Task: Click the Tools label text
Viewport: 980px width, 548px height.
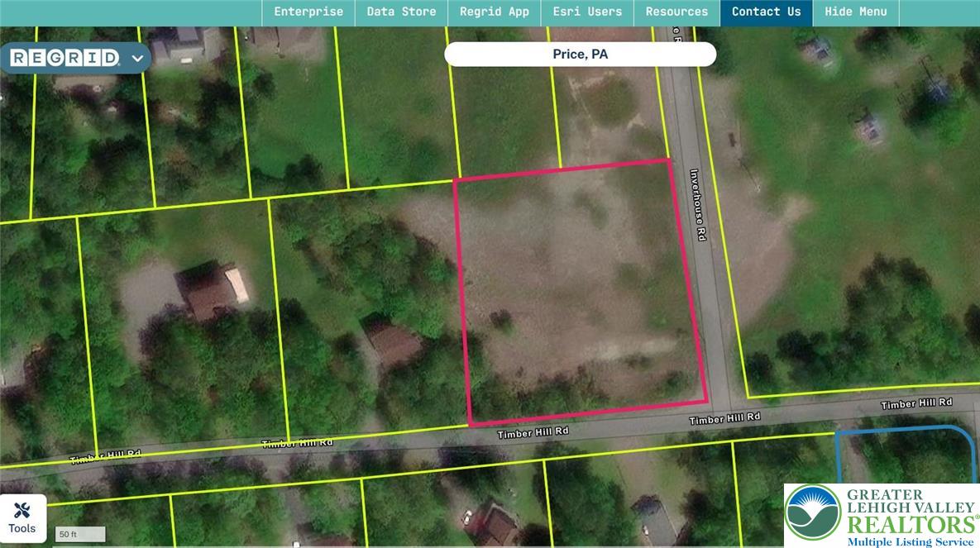Action: pyautogui.click(x=22, y=529)
